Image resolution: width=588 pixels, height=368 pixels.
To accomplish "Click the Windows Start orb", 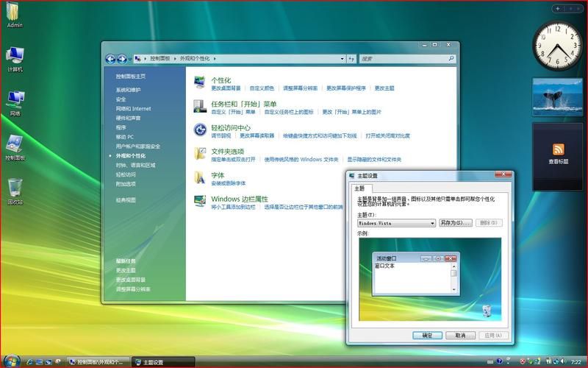I will (12, 361).
